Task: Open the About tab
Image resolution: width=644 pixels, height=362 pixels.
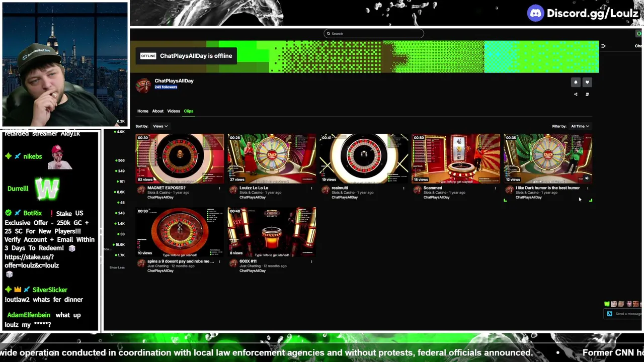Action: [158, 111]
